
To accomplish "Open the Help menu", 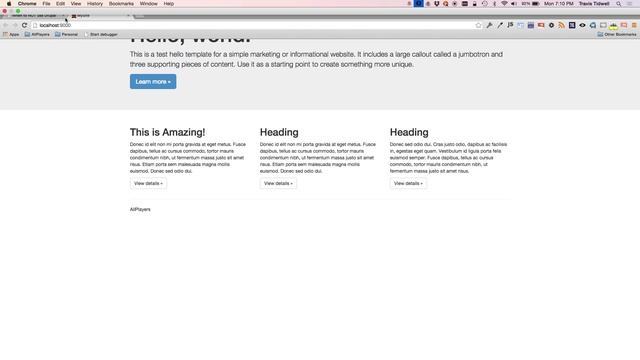I will coord(169,4).
